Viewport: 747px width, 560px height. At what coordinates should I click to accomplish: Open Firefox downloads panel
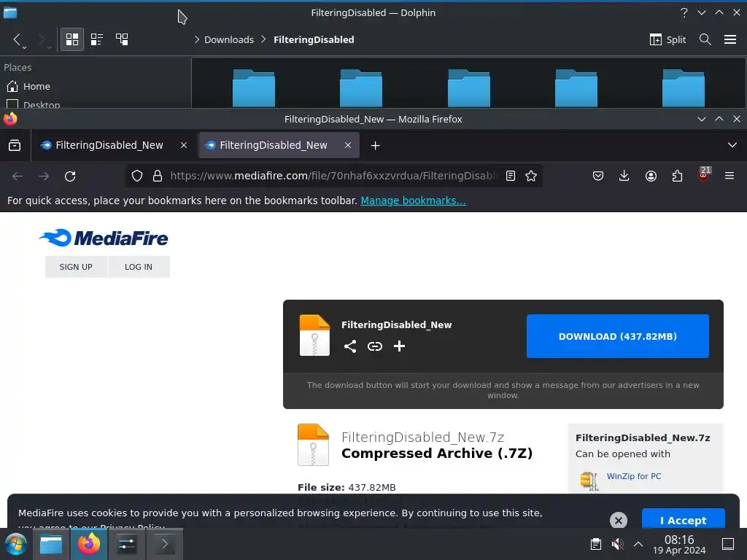[x=624, y=176]
